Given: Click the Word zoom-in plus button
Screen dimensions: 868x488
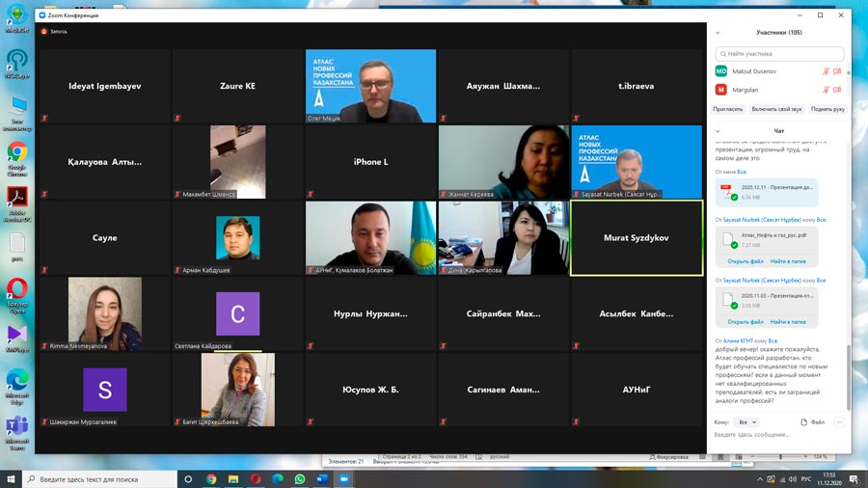Looking at the screenshot, I should tap(806, 456).
